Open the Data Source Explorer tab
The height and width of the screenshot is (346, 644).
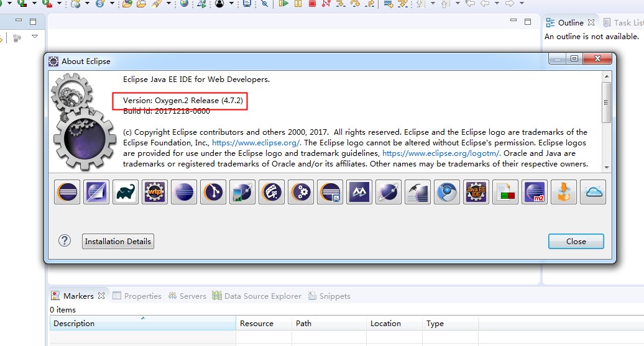point(257,296)
